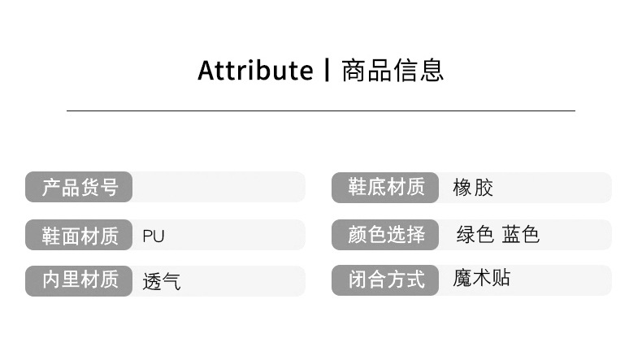Select the 鞋底材质 label badge

coord(385,188)
